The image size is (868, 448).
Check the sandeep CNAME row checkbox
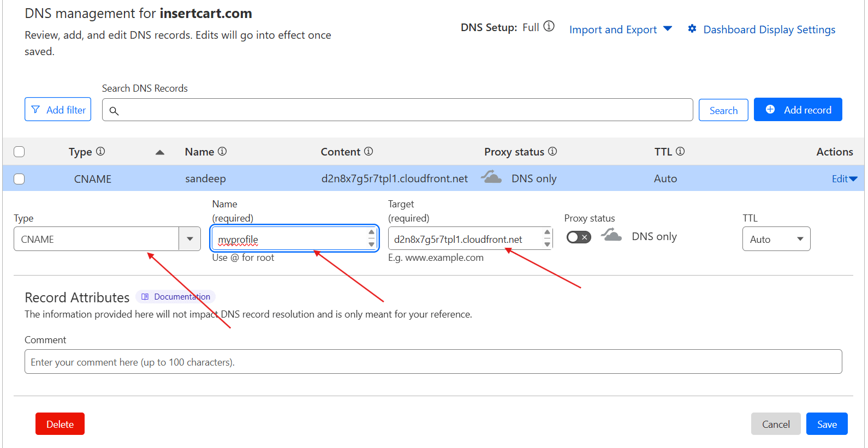(x=19, y=179)
